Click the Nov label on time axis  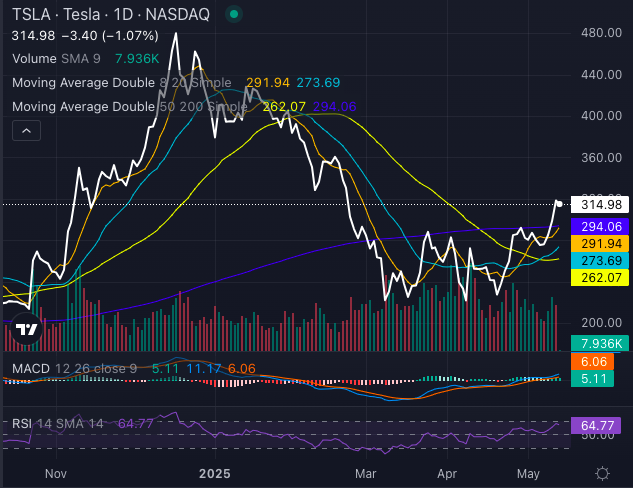(x=56, y=473)
